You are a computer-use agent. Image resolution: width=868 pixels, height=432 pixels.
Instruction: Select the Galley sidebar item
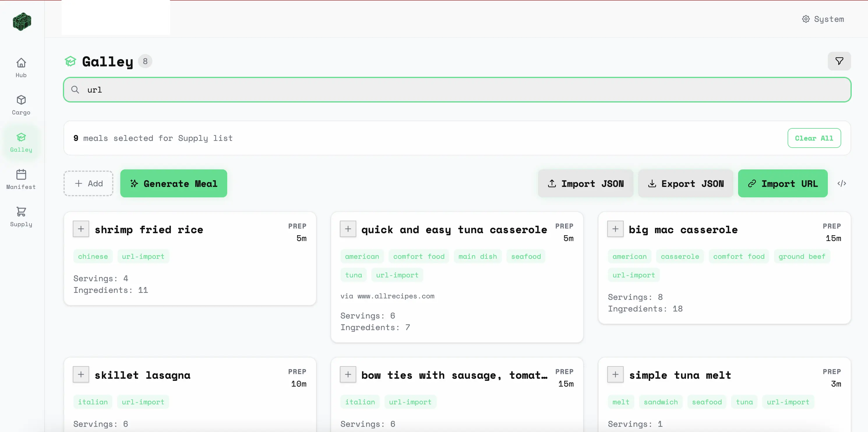click(x=21, y=142)
